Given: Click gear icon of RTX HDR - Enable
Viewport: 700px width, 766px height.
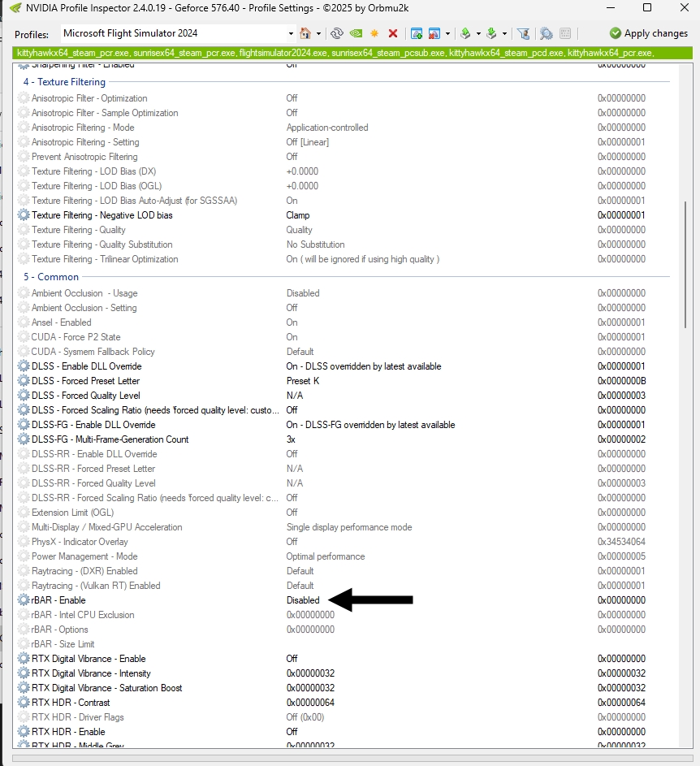Looking at the screenshot, I should point(24,732).
